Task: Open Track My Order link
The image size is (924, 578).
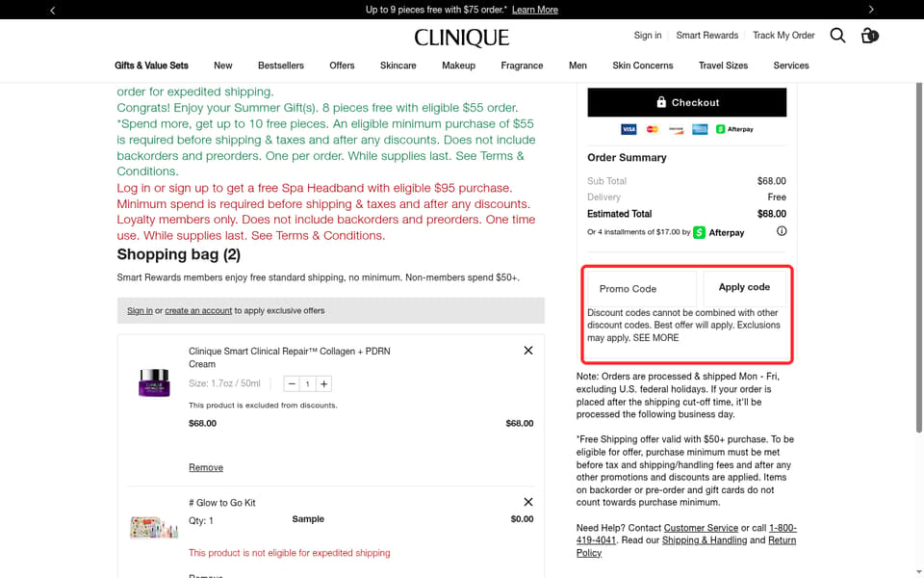Action: click(x=783, y=36)
